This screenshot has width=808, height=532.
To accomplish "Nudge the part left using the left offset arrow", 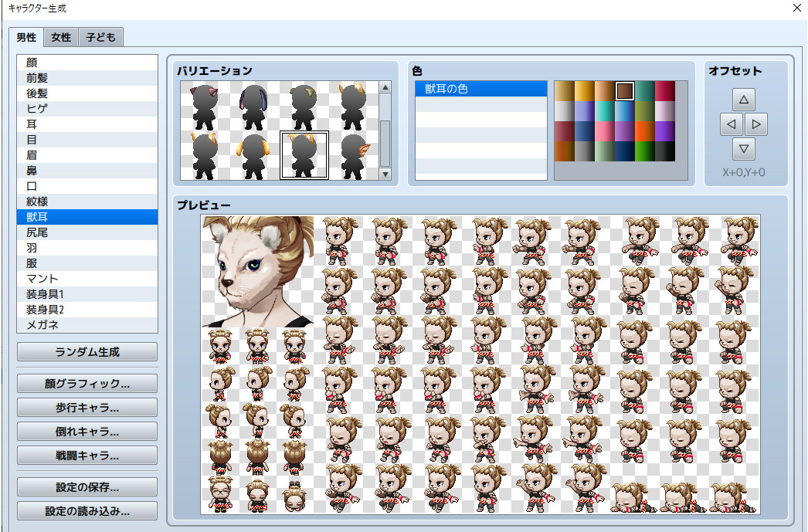I will (732, 124).
